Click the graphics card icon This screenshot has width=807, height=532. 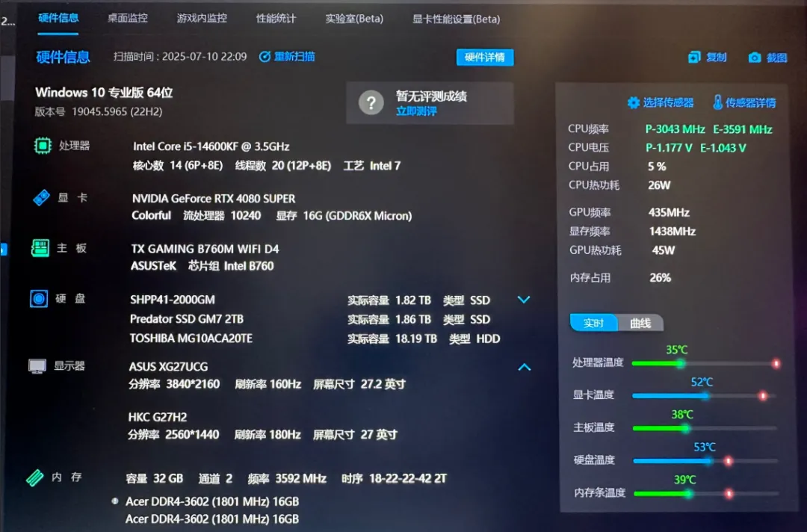[41, 197]
